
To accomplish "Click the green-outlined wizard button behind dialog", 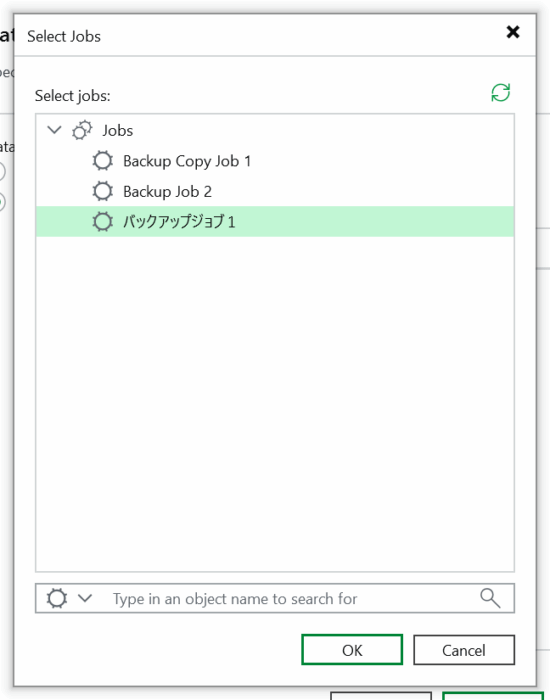I will [493, 696].
